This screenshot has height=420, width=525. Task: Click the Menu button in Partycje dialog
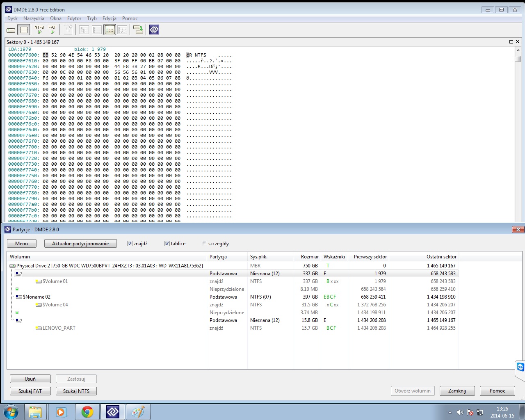22,244
